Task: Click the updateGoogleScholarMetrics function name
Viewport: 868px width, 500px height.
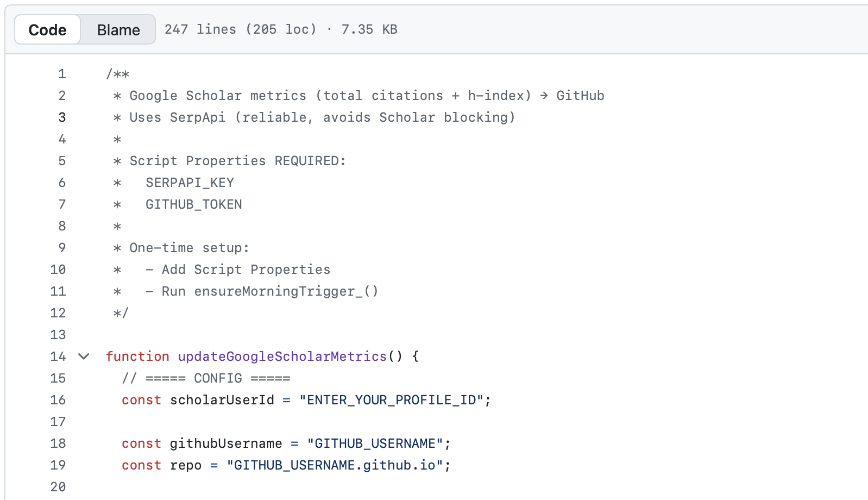Action: (282, 357)
